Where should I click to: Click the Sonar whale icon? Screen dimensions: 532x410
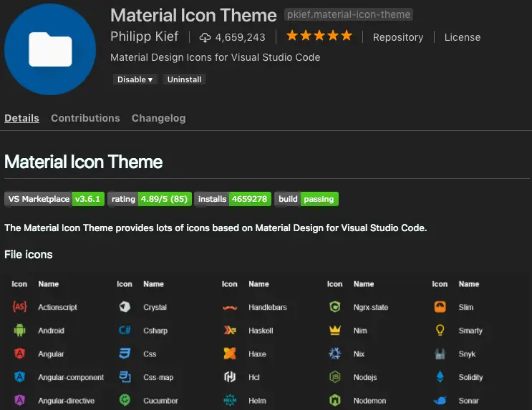point(440,401)
